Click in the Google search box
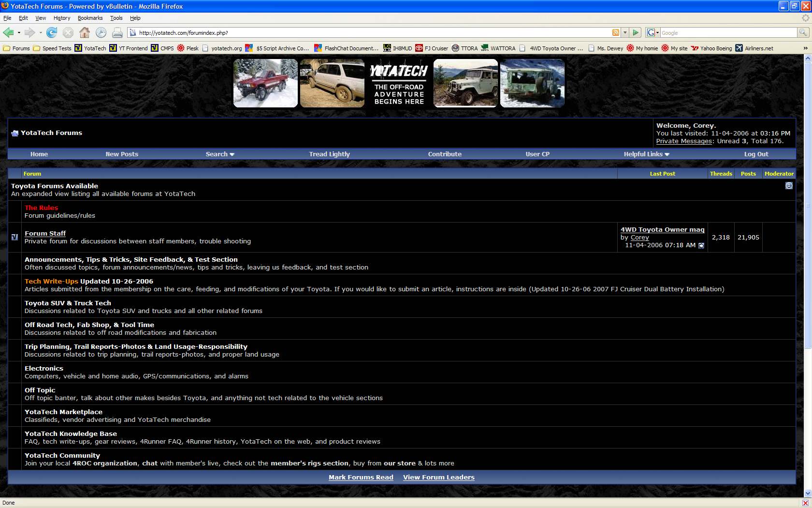The width and height of the screenshot is (812, 508). 728,32
